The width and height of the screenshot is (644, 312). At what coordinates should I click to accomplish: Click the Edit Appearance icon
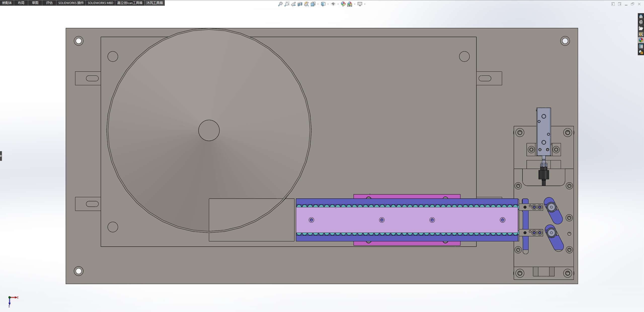pos(343,4)
